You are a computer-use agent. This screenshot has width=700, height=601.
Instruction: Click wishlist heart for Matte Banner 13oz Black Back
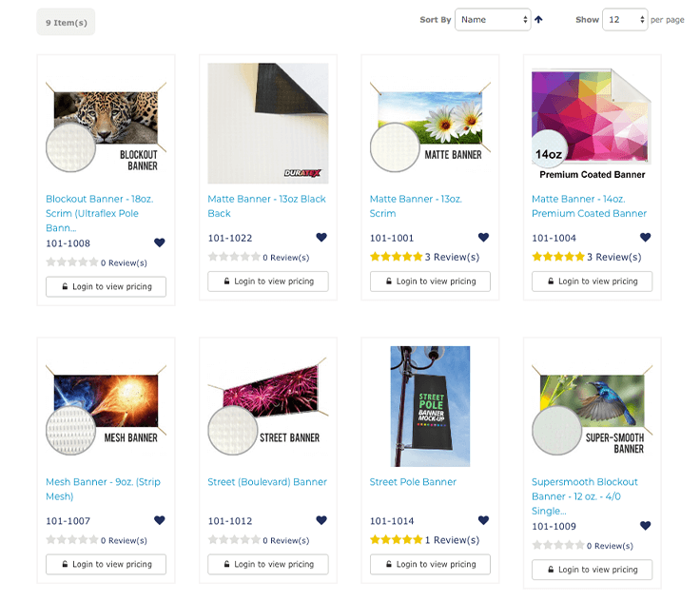pos(321,238)
